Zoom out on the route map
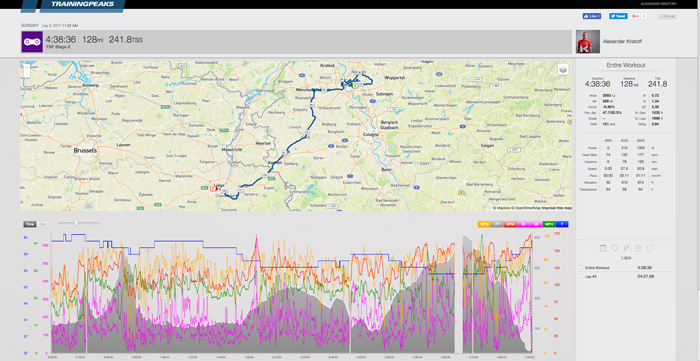The image size is (700, 361). 27,74
